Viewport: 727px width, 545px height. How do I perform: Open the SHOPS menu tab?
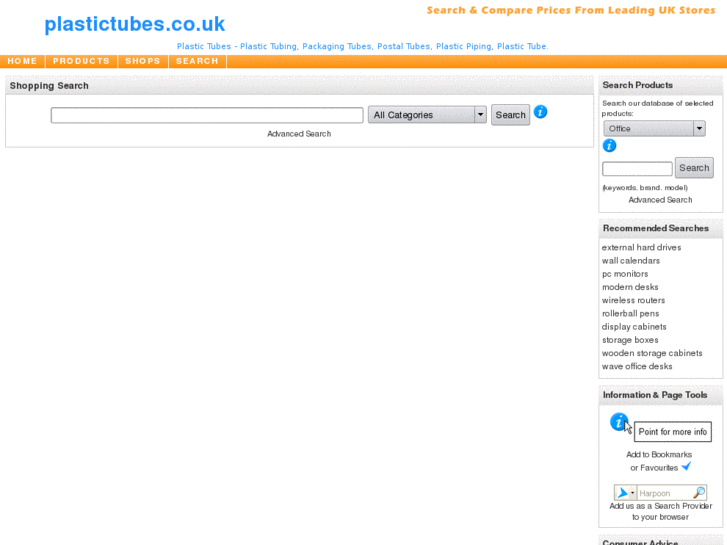[x=143, y=61]
